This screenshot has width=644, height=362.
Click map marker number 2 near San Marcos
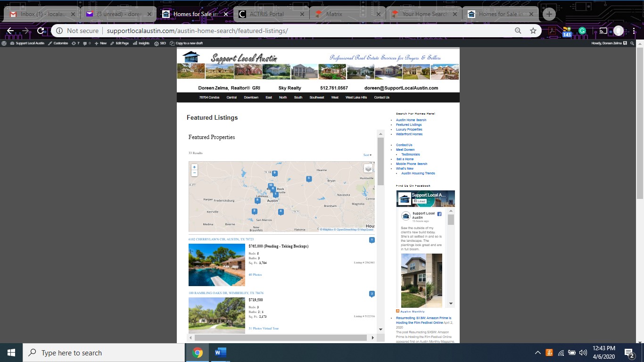point(255,211)
